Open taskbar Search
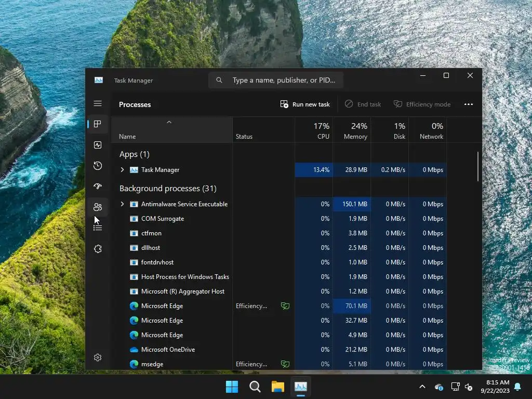 point(255,387)
